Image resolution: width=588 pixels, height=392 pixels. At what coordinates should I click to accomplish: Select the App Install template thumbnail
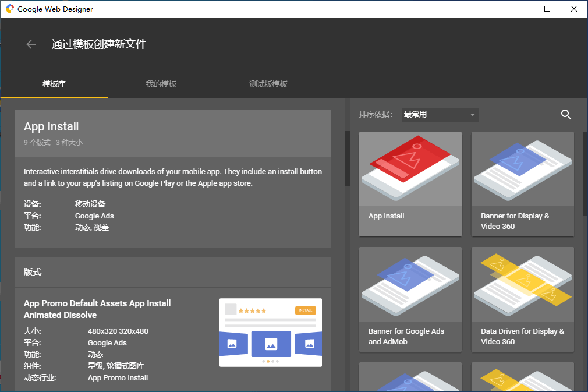click(410, 169)
